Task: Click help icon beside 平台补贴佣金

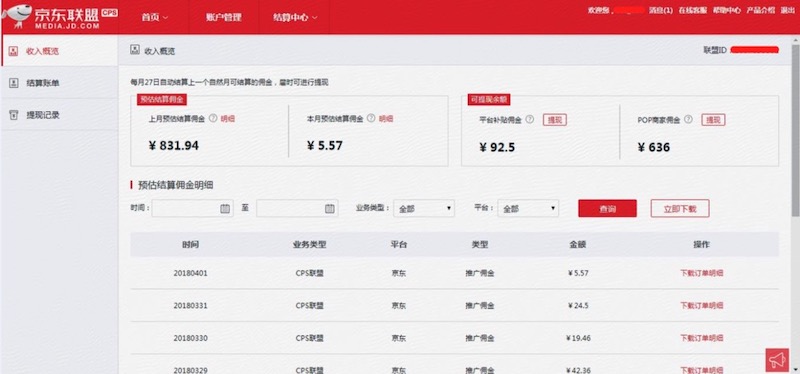Action: [530, 119]
